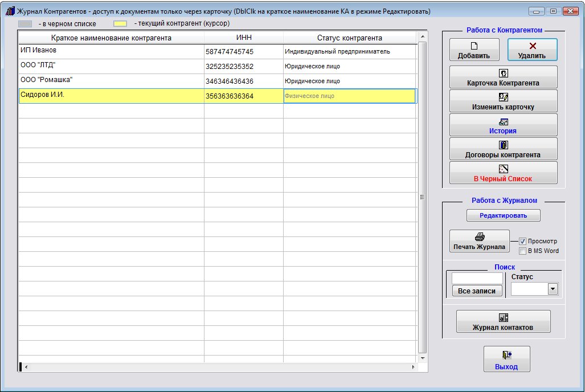The width and height of the screenshot is (585, 392).
Task: Click the ИНН column header
Action: [243, 38]
